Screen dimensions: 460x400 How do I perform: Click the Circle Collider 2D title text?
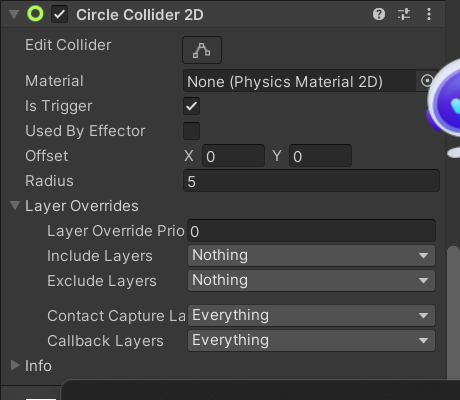click(140, 15)
